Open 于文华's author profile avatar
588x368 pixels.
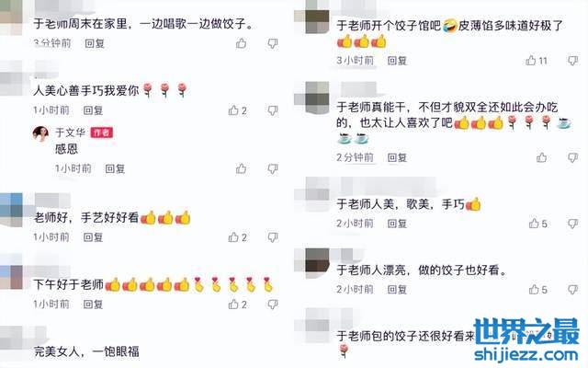(40, 133)
